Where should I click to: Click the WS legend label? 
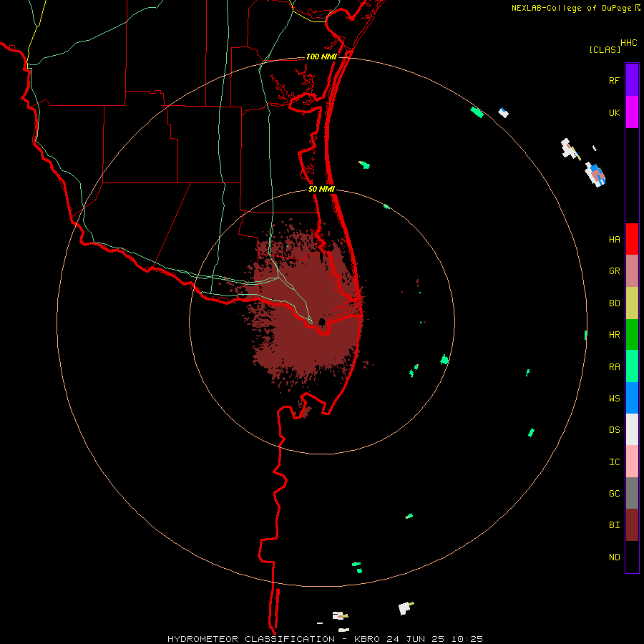click(614, 399)
